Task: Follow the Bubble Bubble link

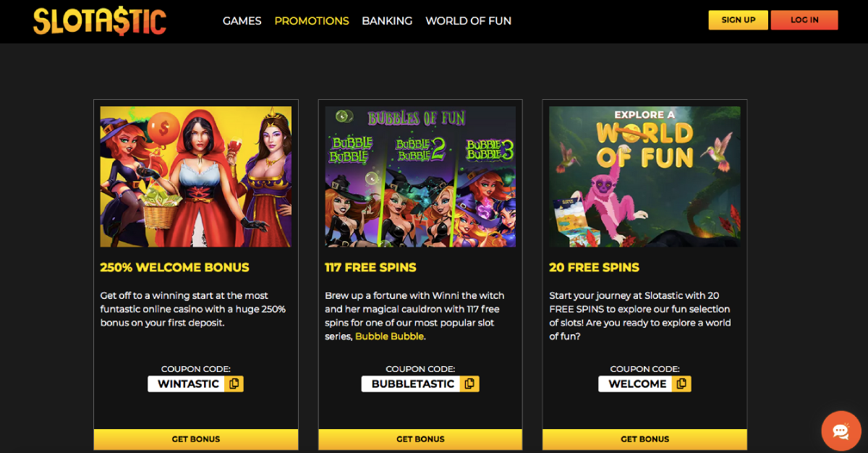Action: [x=389, y=336]
